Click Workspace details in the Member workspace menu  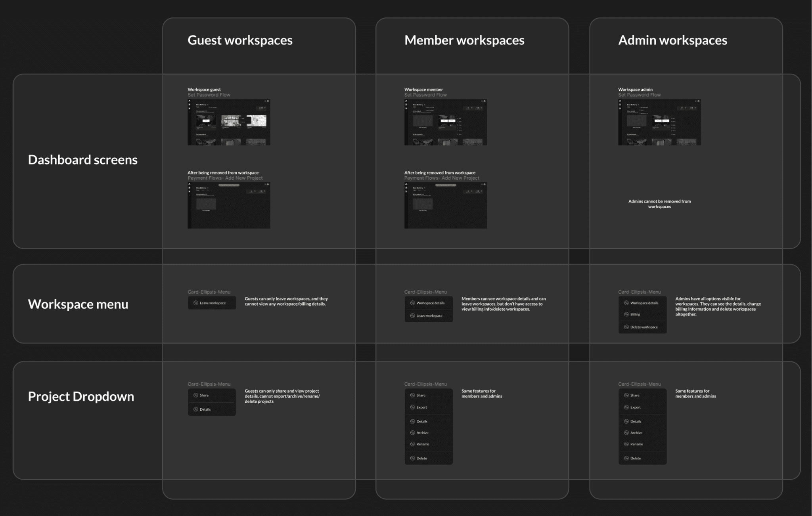[x=430, y=303]
